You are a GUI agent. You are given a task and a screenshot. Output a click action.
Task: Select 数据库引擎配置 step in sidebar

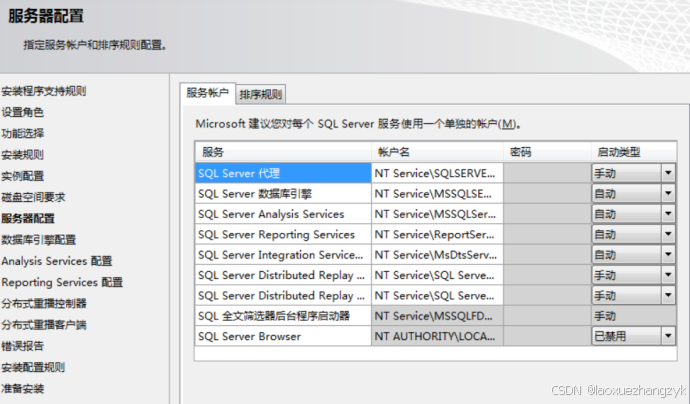click(x=38, y=239)
